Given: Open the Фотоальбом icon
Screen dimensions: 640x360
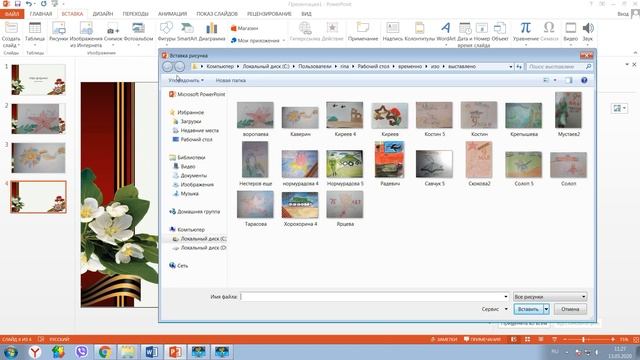Looking at the screenshot, I should (138, 32).
